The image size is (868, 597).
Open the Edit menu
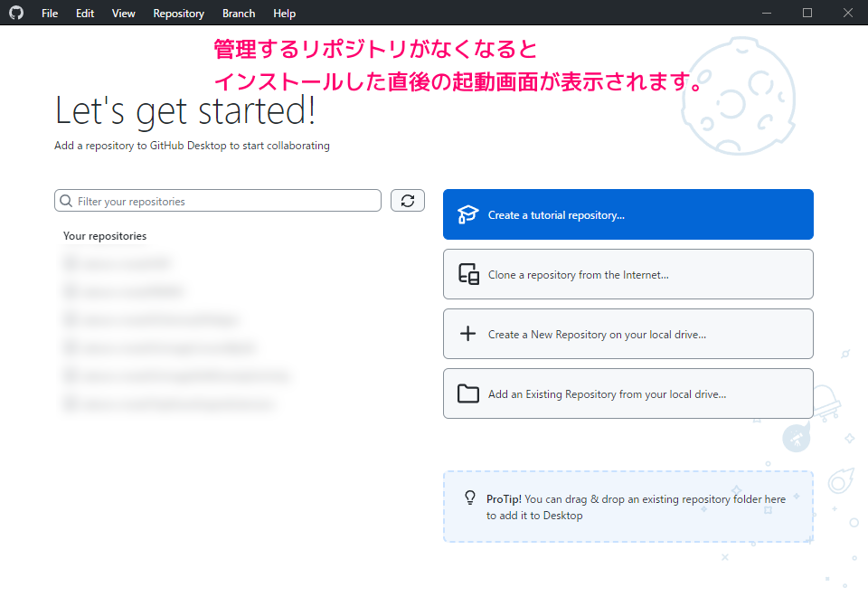(85, 14)
